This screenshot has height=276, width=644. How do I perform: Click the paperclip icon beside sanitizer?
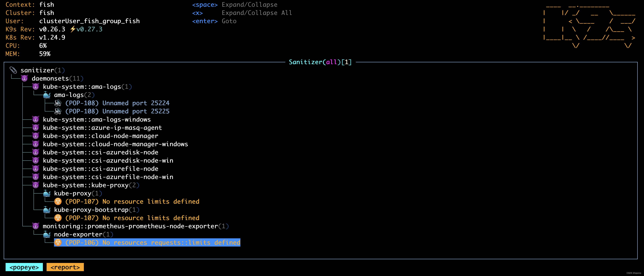tap(13, 70)
